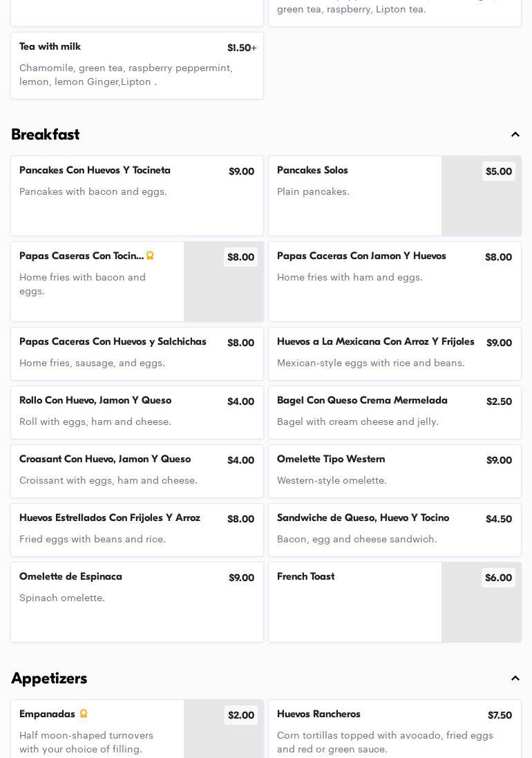This screenshot has height=758, width=532.
Task: Select Sandwiche de Queso, Huevo Y Tocino
Action: 395,530
